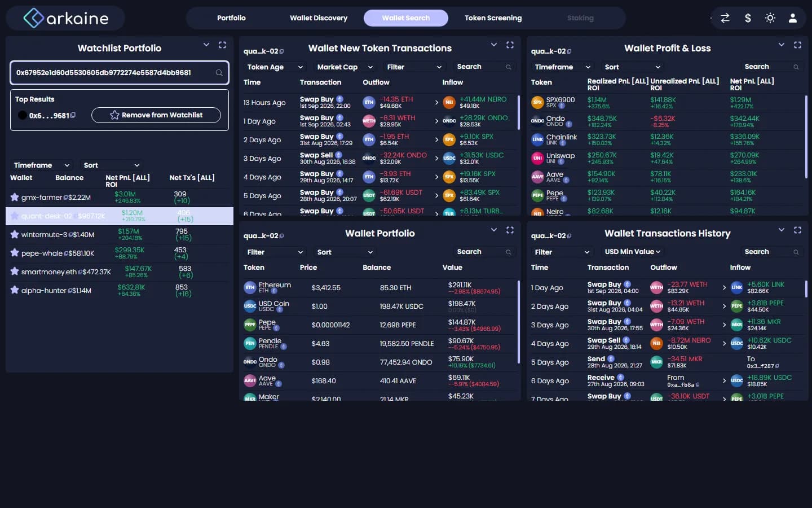Maximize the Wallet Profit & Loss panel
Image resolution: width=812 pixels, height=508 pixels.
(x=797, y=45)
